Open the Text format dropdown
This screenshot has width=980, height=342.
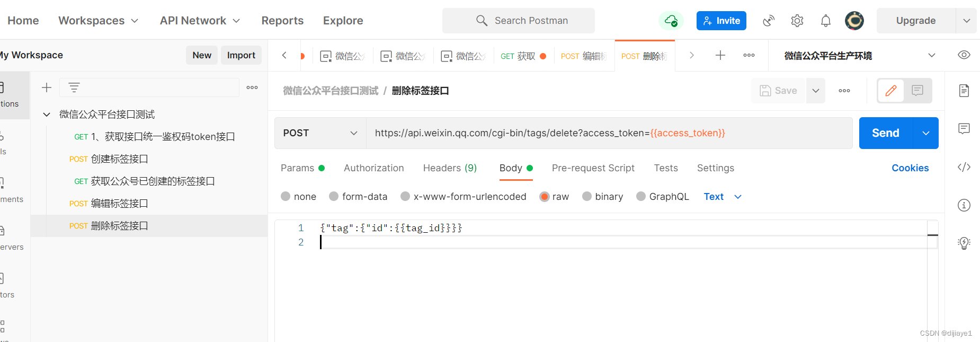pos(723,197)
